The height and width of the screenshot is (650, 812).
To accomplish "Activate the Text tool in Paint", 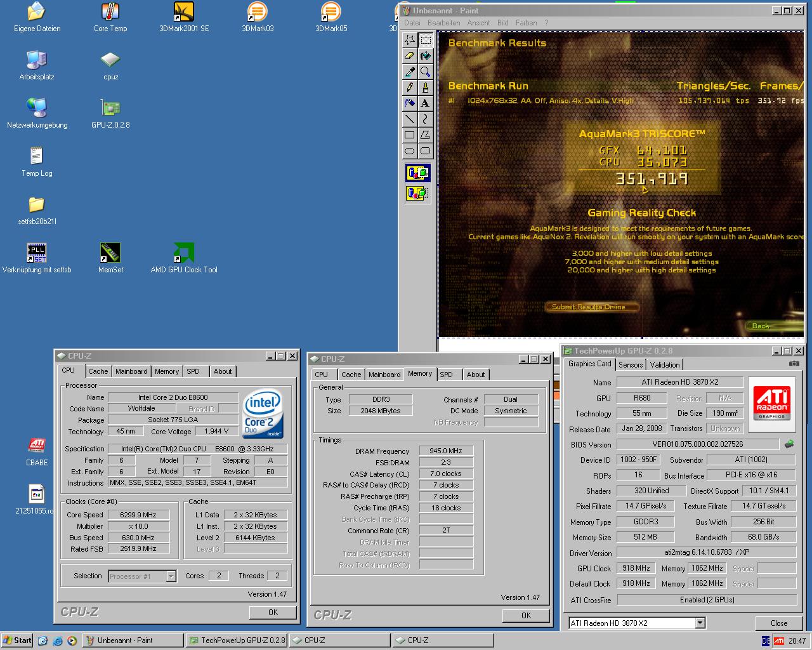I will point(426,103).
